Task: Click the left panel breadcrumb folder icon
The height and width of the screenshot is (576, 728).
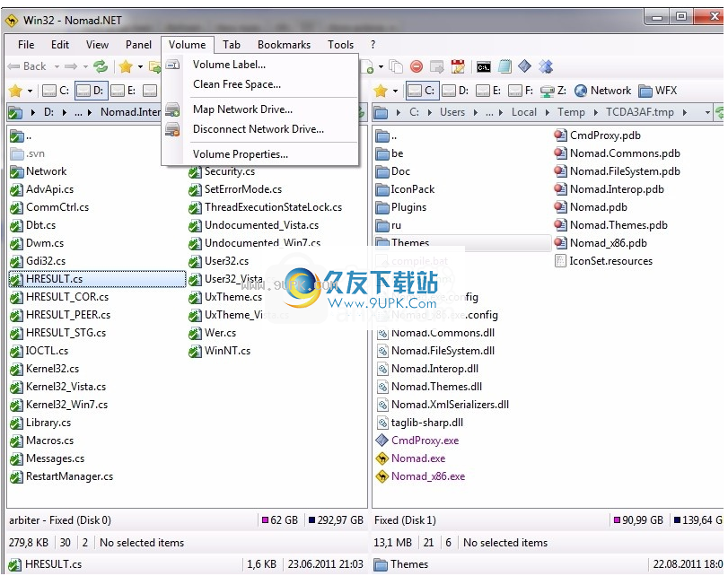Action: [x=15, y=112]
